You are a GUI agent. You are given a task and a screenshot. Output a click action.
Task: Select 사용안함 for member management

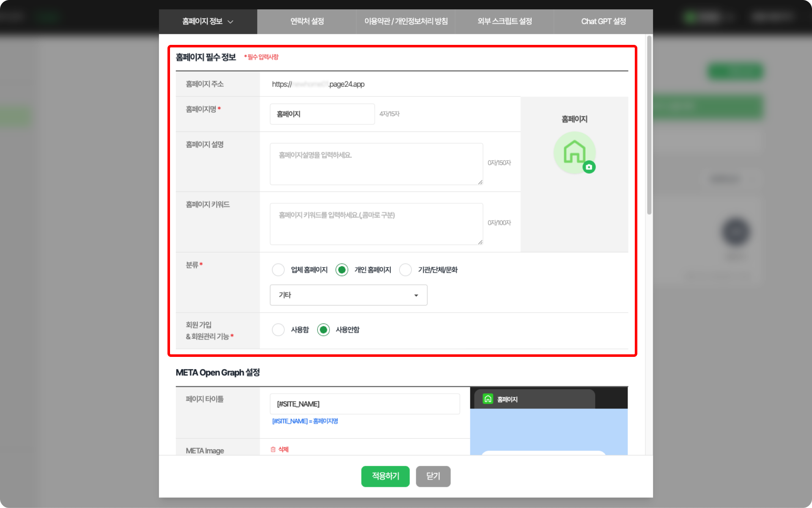click(x=324, y=330)
